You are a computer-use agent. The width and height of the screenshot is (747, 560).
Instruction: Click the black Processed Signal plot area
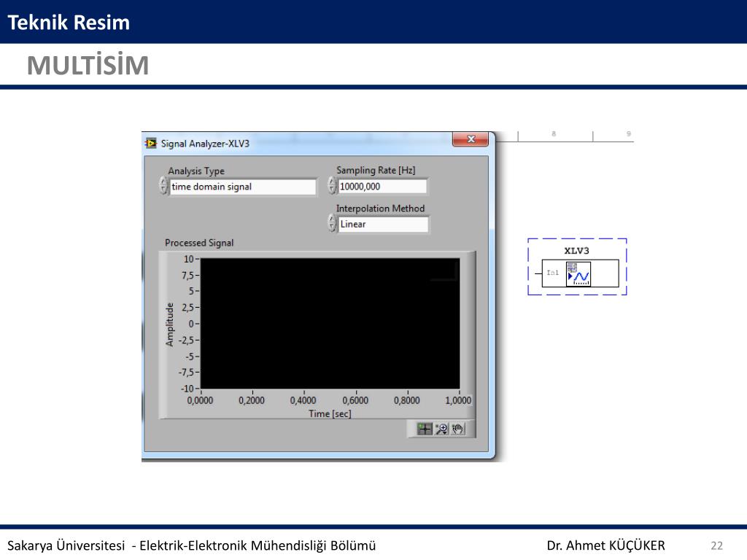pos(330,323)
